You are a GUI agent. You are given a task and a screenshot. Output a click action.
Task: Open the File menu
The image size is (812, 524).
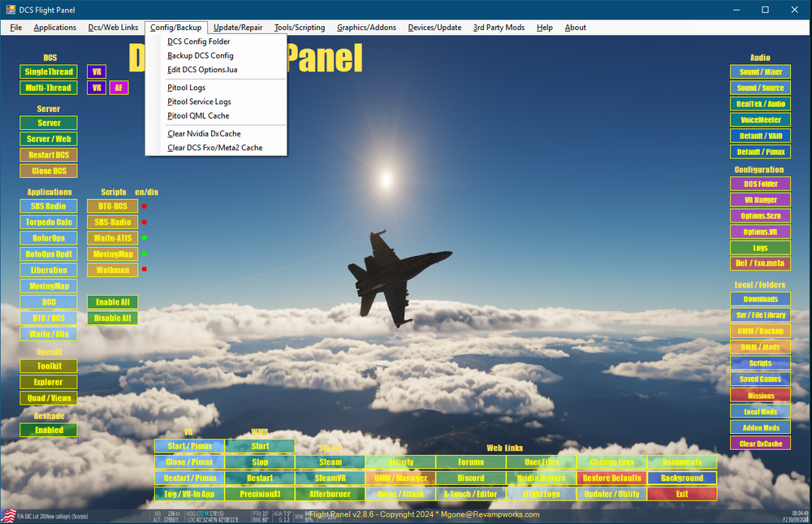click(16, 28)
